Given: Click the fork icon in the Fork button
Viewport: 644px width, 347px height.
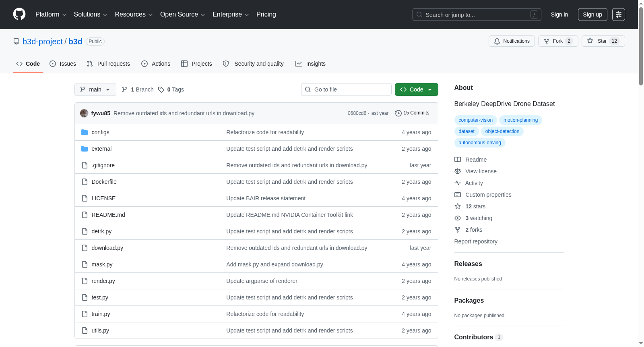Looking at the screenshot, I should click(x=547, y=41).
